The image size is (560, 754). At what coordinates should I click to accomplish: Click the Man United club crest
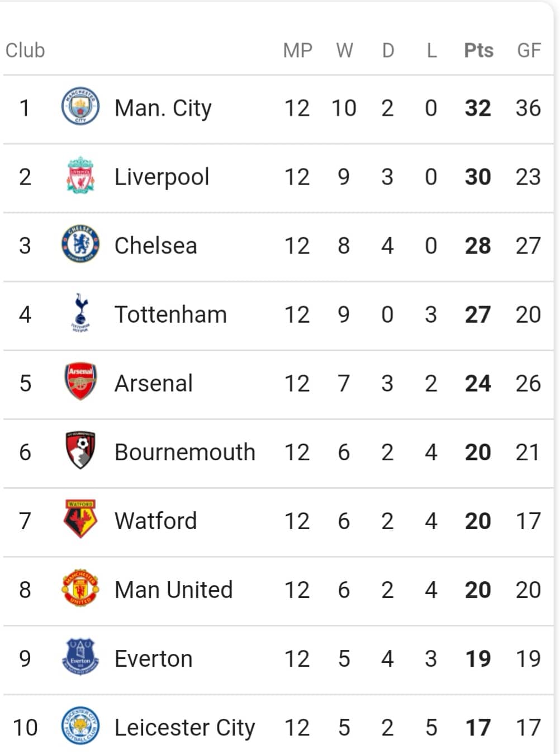click(x=80, y=588)
